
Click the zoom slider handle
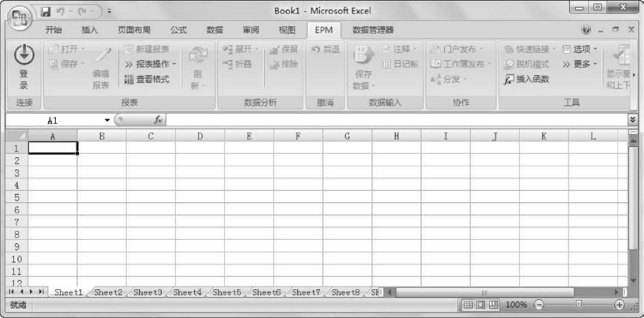click(579, 304)
